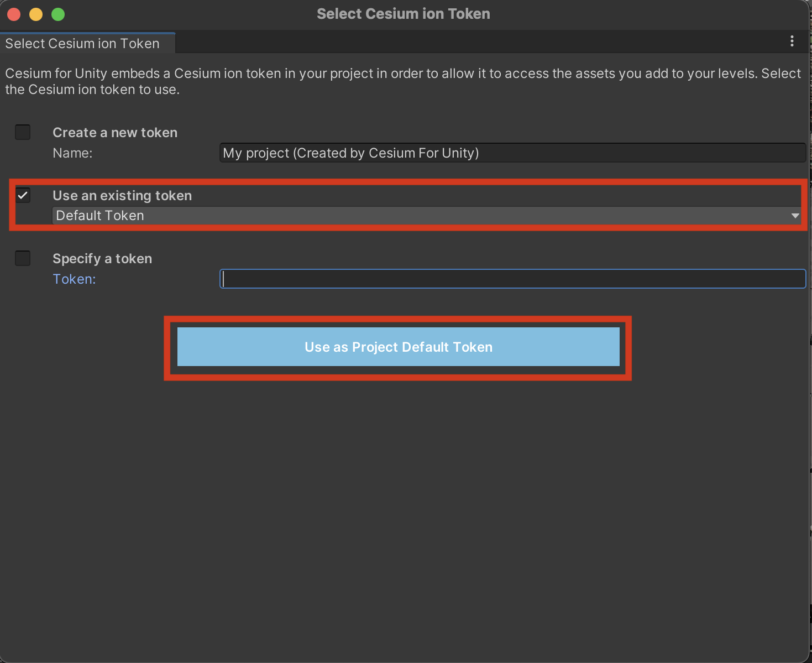Click the description text about Cesium for Unity
The height and width of the screenshot is (663, 812).
(403, 81)
